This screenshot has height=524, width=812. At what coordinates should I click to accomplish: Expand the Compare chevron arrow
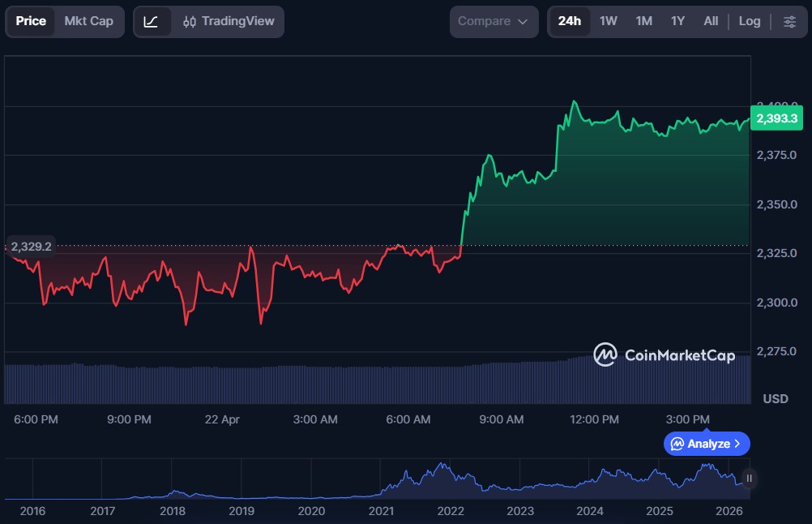523,22
